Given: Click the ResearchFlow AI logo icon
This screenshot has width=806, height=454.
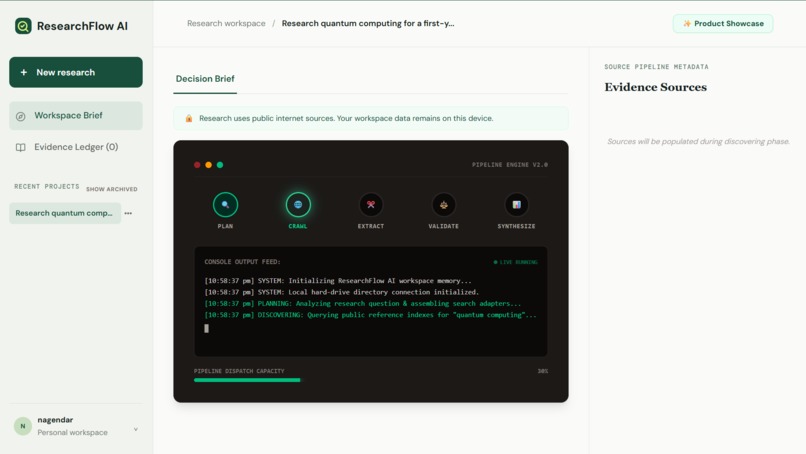Looking at the screenshot, I should coord(23,26).
